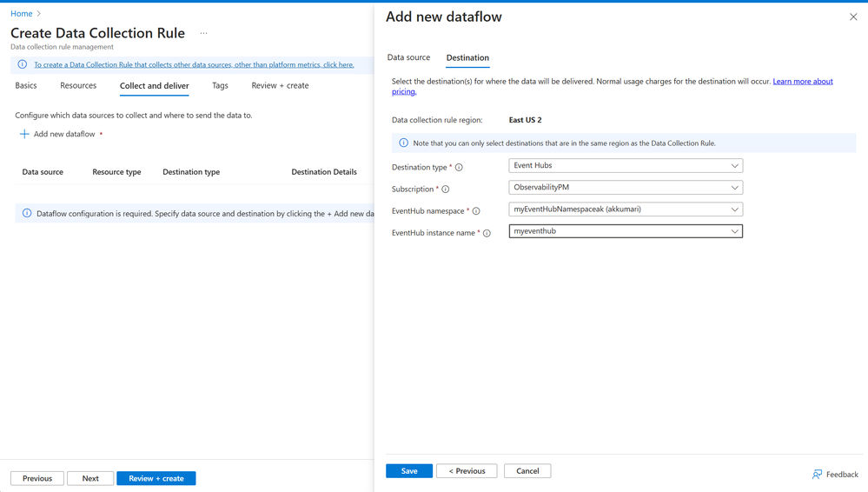Click the plus icon for Add new dataflow
The image size is (868, 492).
(24, 134)
